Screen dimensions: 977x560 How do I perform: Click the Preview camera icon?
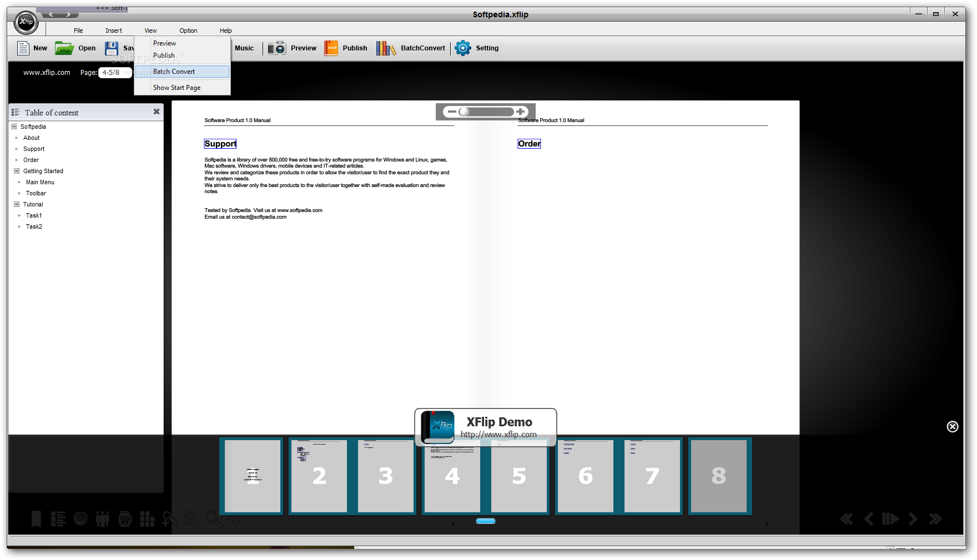277,48
